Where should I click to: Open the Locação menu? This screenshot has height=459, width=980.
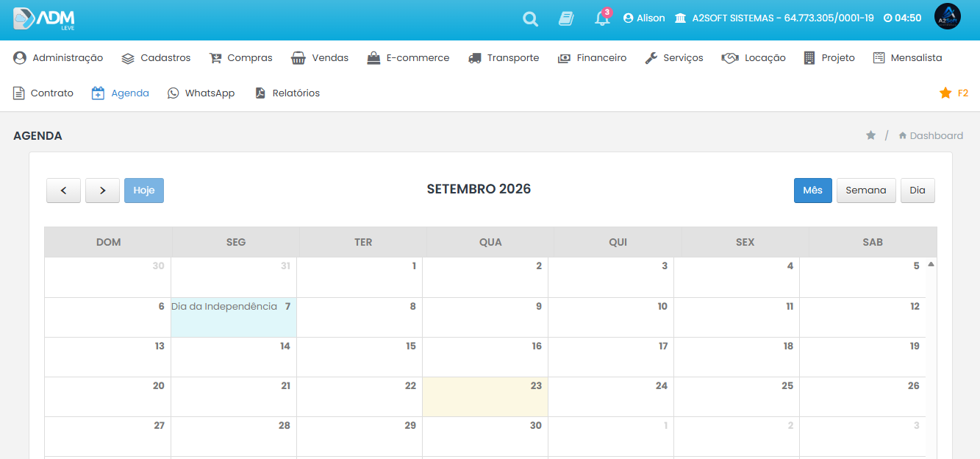pos(754,58)
